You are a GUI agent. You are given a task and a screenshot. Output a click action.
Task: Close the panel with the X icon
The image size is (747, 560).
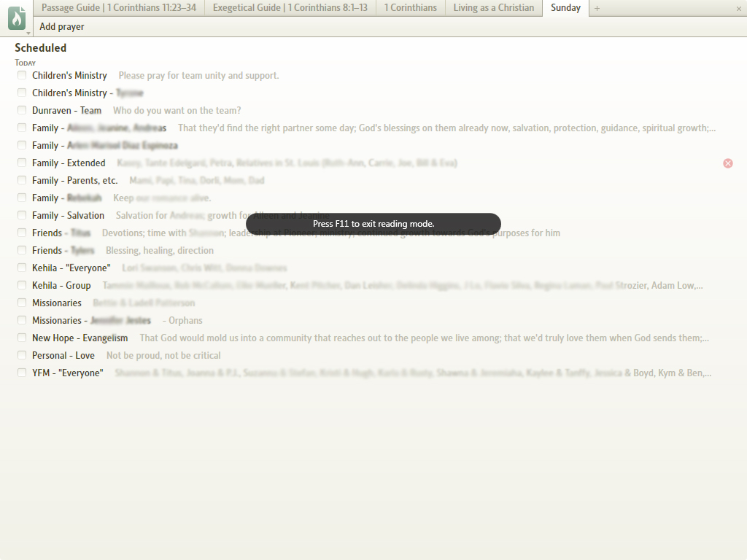point(739,9)
